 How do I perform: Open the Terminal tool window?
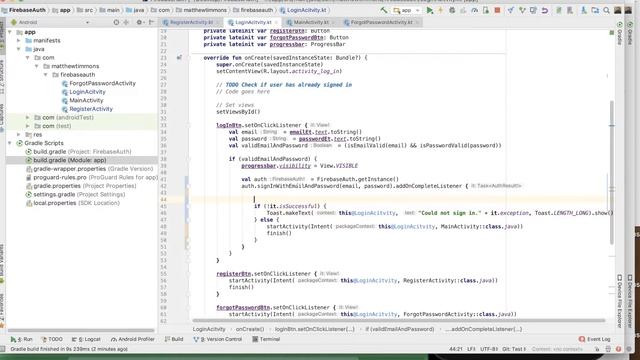click(x=266, y=339)
